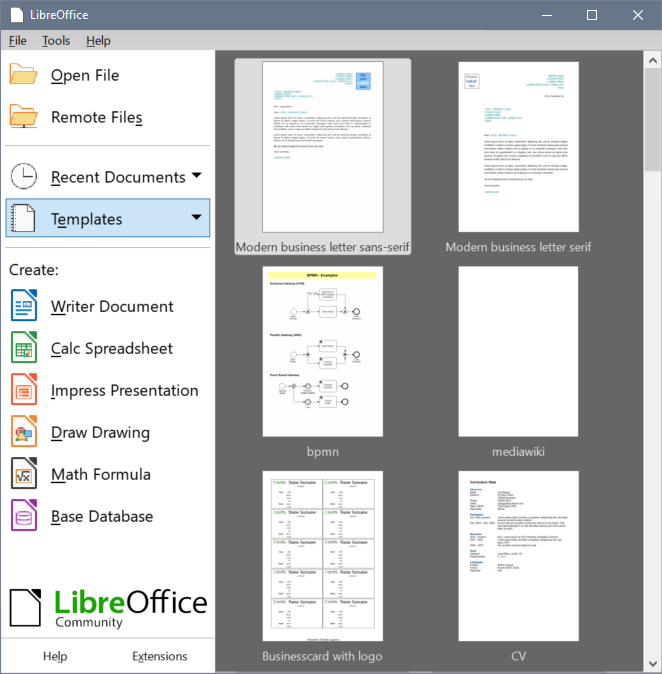
Task: Click the Draw Drawing icon
Action: coord(24,432)
